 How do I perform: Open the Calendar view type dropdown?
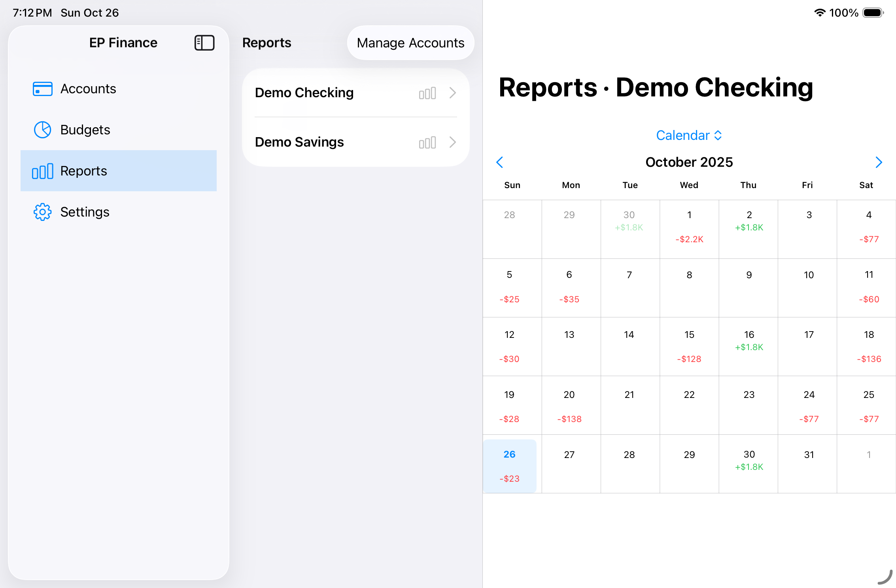pyautogui.click(x=689, y=136)
